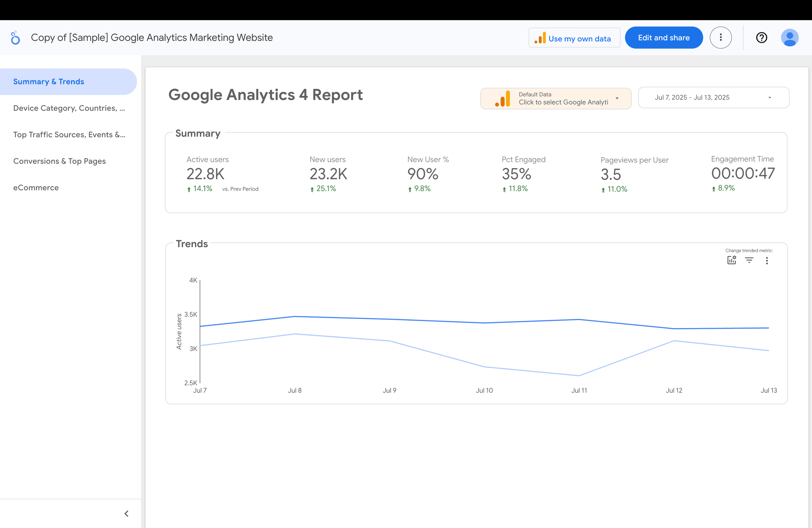Open the three-dot more options menu in header

click(x=720, y=38)
